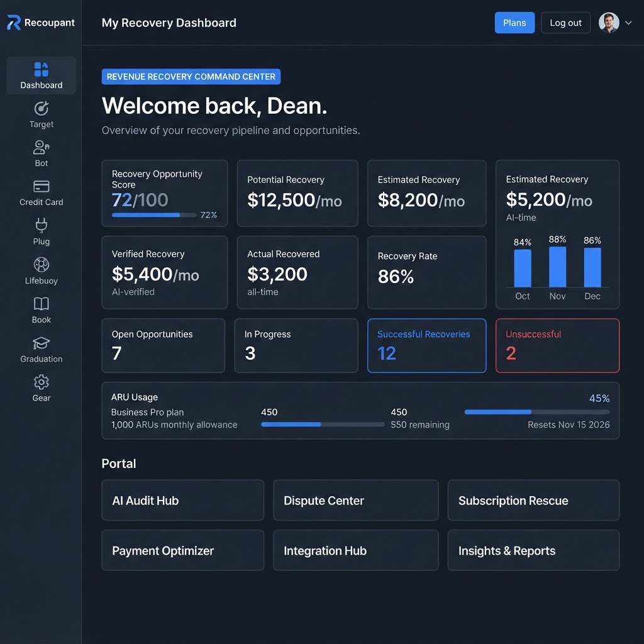Image resolution: width=644 pixels, height=644 pixels.
Task: Open the Payment Optimizer portal
Action: 183,550
